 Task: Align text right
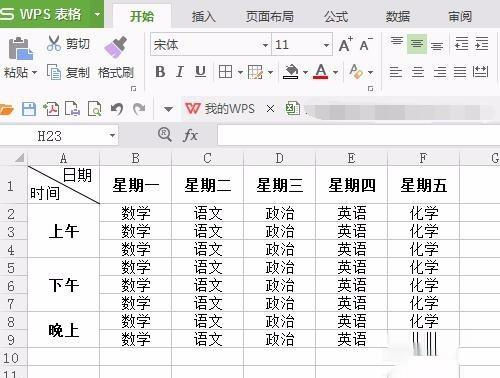440,72
